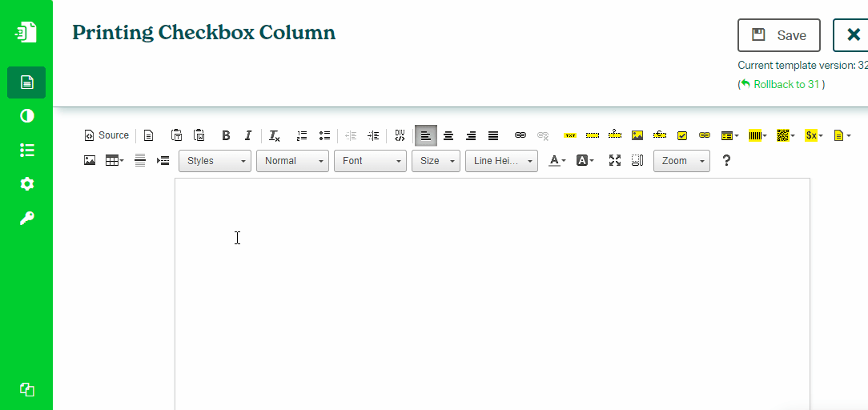Click the remove format icon
This screenshot has height=410, width=868.
[x=275, y=136]
